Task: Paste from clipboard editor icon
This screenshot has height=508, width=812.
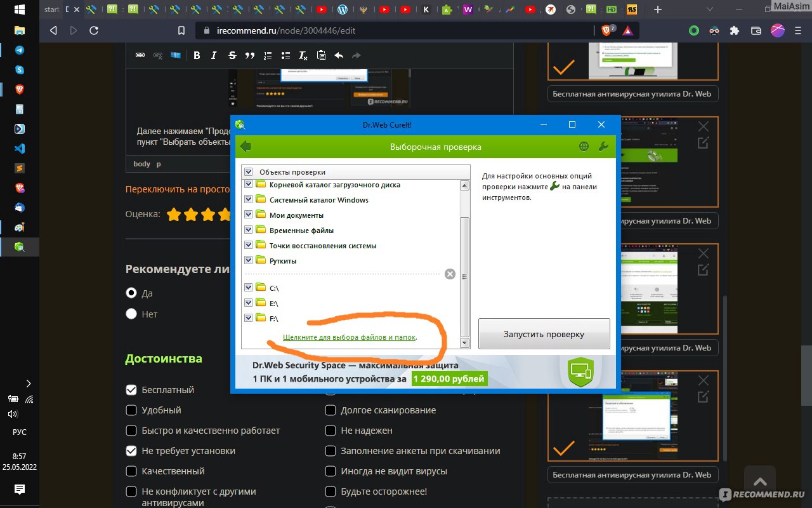Action: click(321, 55)
